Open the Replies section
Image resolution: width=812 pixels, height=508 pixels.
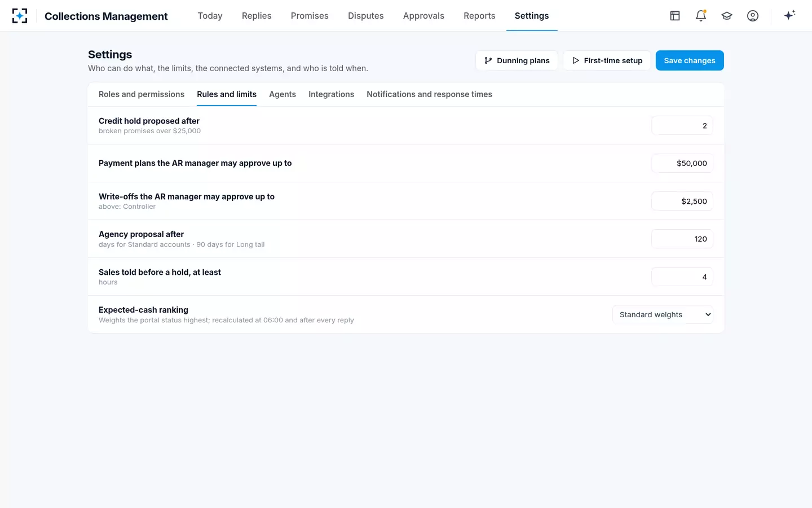point(257,16)
